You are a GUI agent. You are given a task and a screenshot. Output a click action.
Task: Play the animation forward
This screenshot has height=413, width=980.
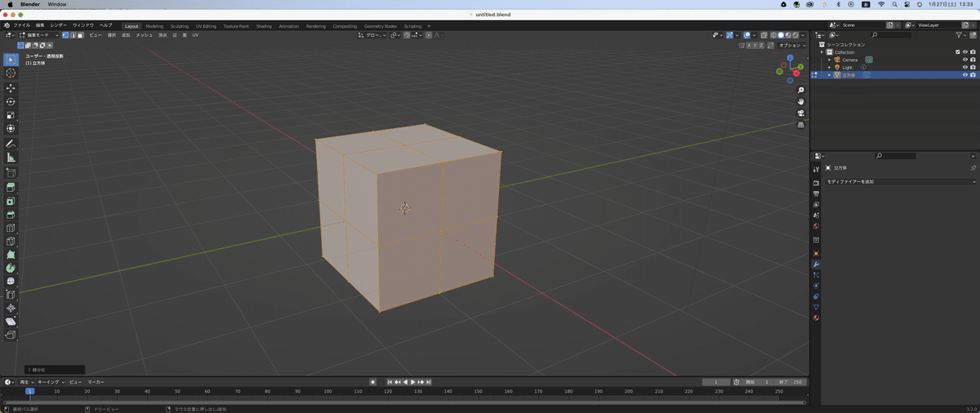tap(413, 382)
